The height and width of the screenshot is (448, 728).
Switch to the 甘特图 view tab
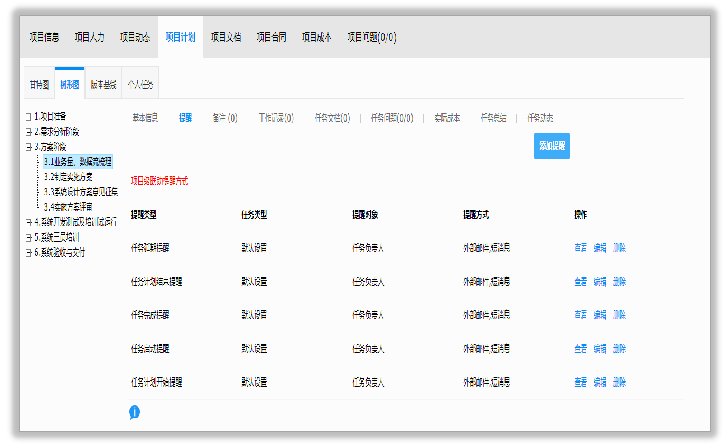click(x=39, y=85)
